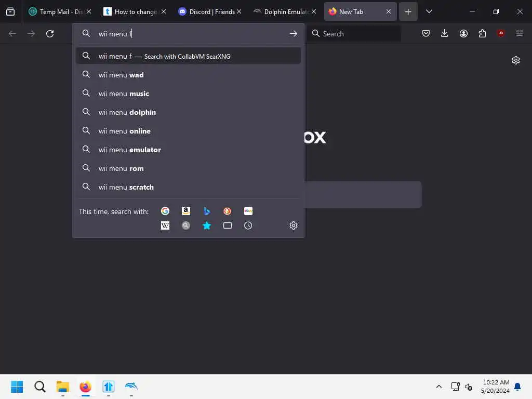Choose the wii menu rom suggestion

pyautogui.click(x=188, y=168)
